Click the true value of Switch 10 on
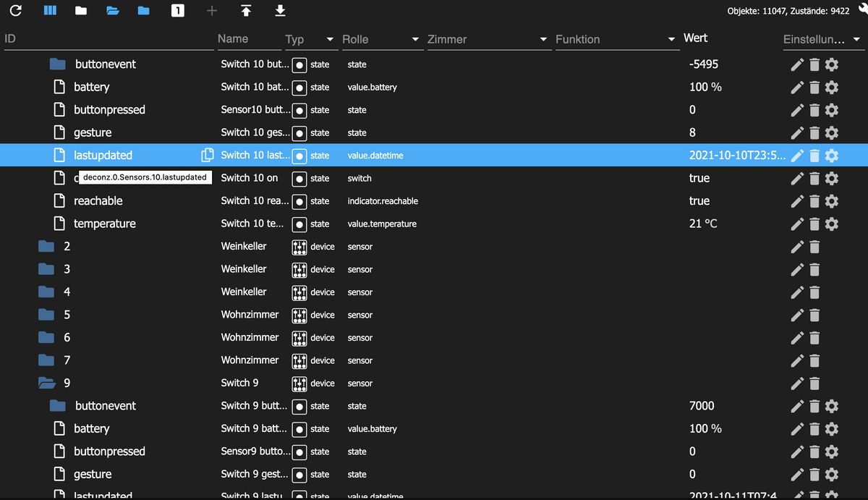Viewport: 868px width, 500px height. click(x=699, y=178)
